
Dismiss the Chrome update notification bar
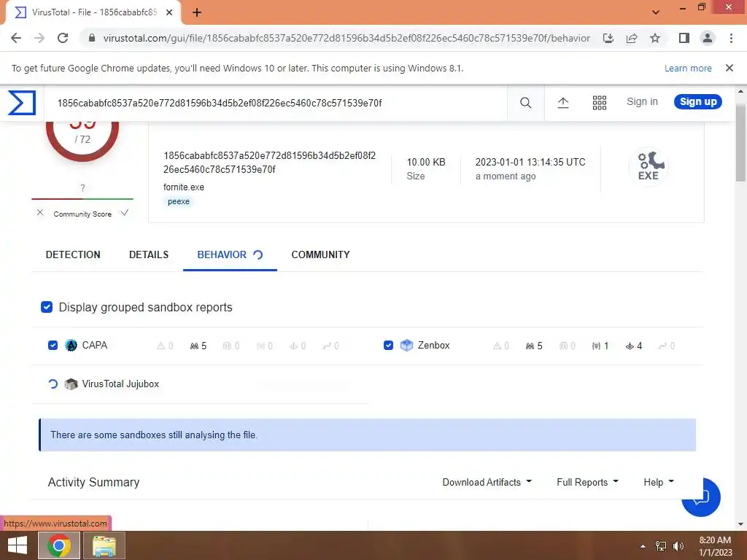[x=729, y=68]
